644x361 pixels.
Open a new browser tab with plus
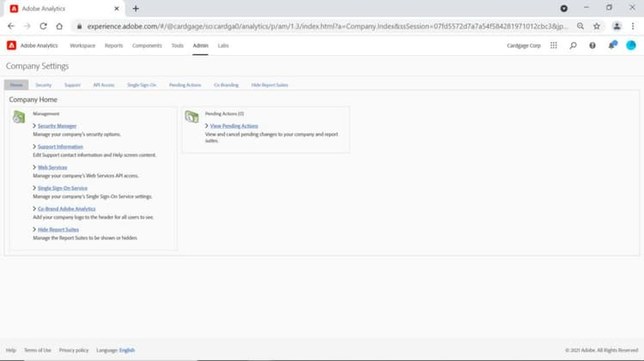click(x=136, y=9)
